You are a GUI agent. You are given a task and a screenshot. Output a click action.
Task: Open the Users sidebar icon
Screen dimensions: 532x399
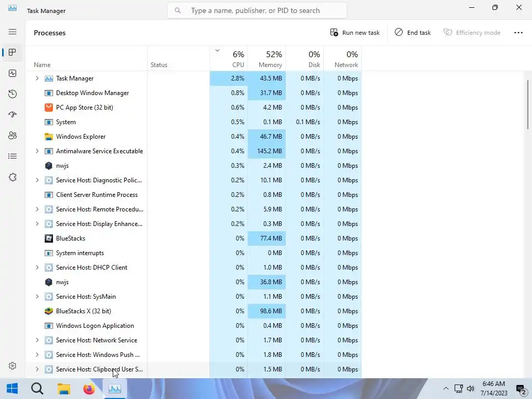(12, 136)
